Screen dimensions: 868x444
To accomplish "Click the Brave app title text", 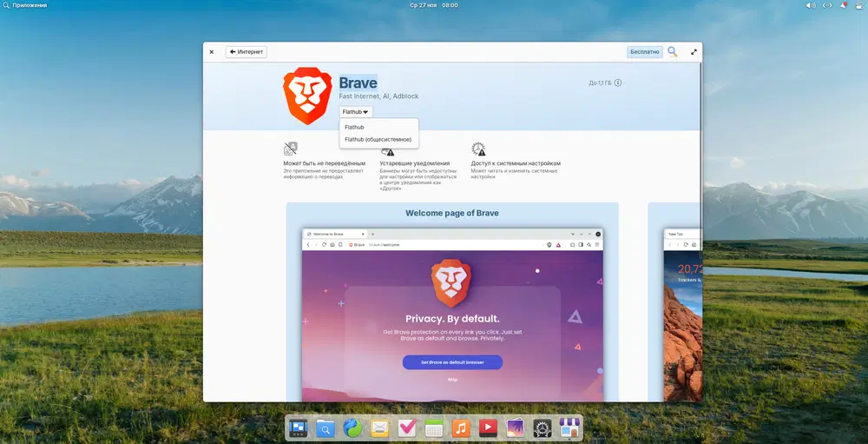I will point(358,83).
